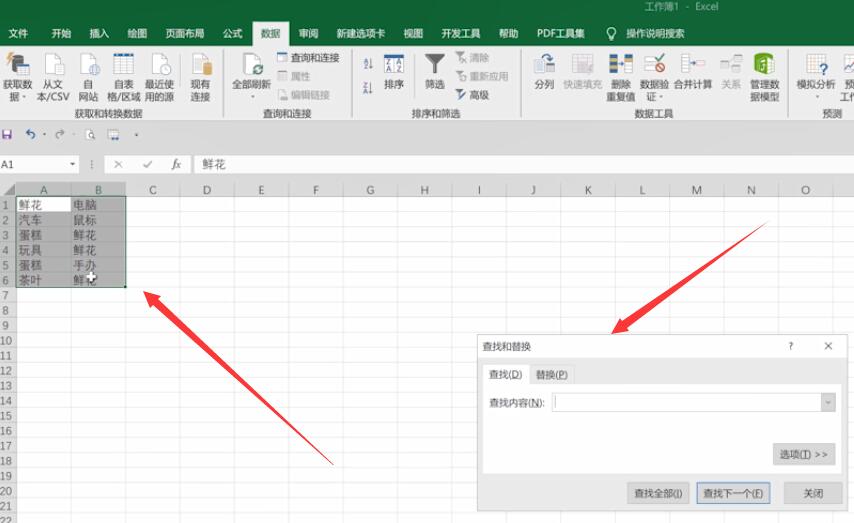Click the 查找全部 button
Screen dimensions: 854x523
[658, 493]
